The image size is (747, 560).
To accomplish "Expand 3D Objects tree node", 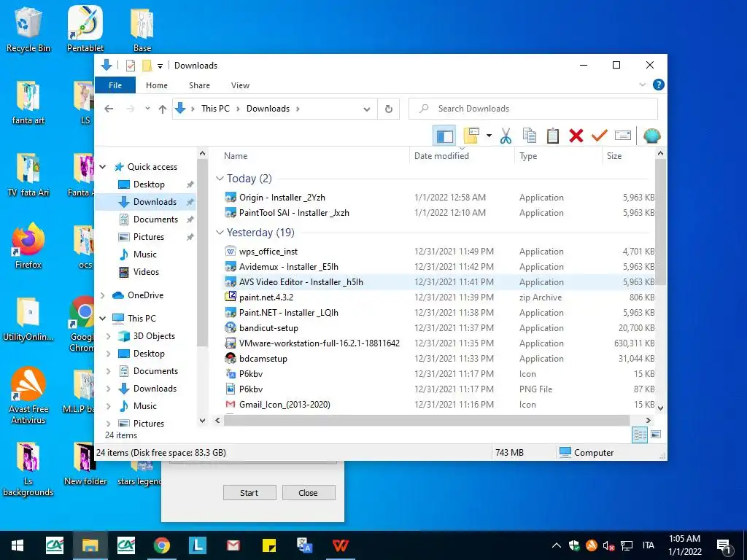I will [109, 336].
